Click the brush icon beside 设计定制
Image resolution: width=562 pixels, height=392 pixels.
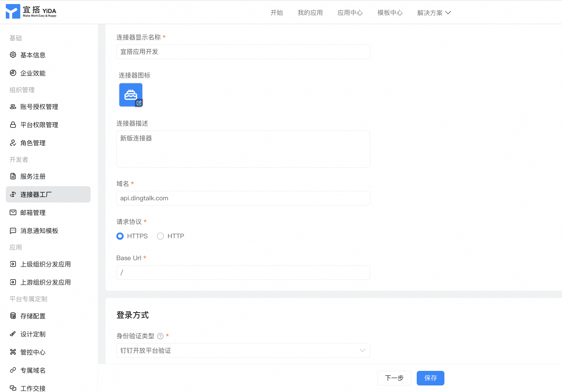(13, 334)
